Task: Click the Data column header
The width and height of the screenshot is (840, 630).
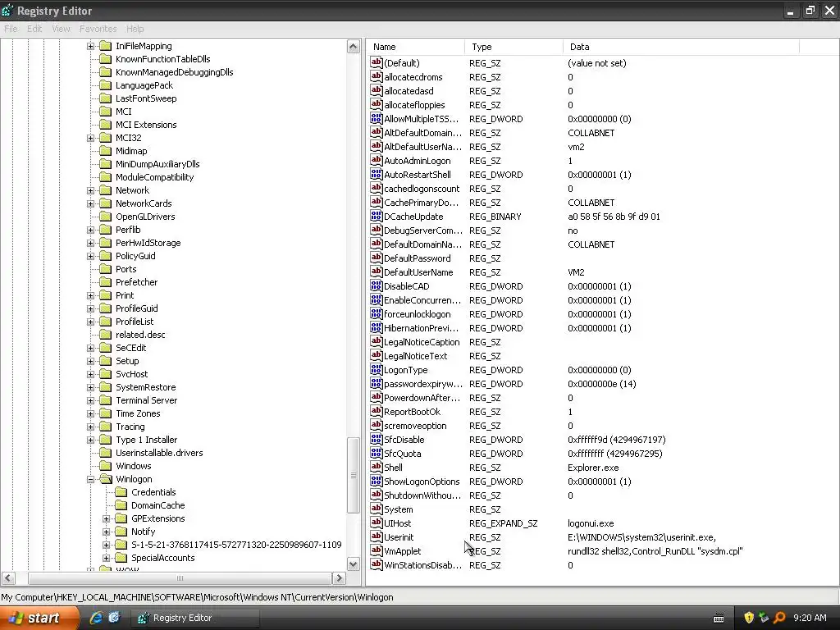Action: click(x=680, y=47)
